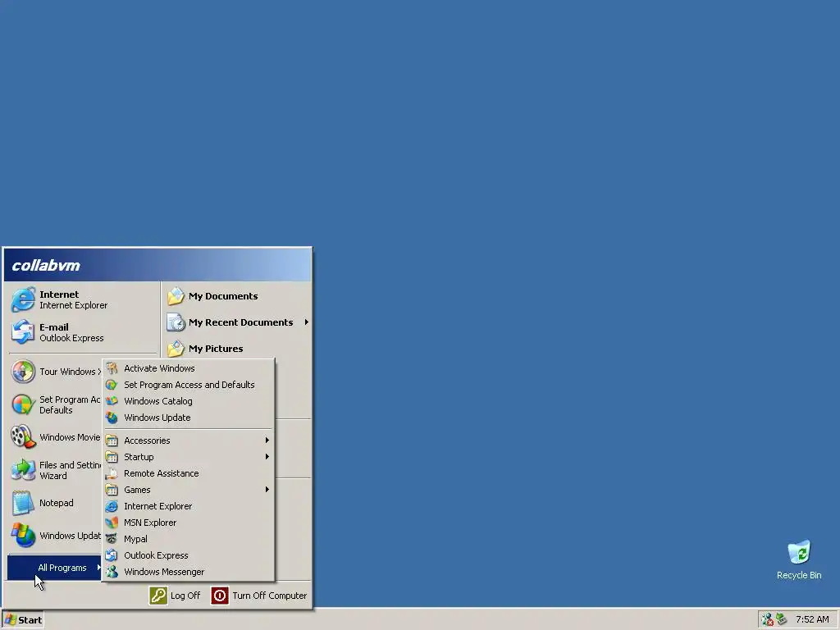Select Games folder entry

tap(189, 490)
